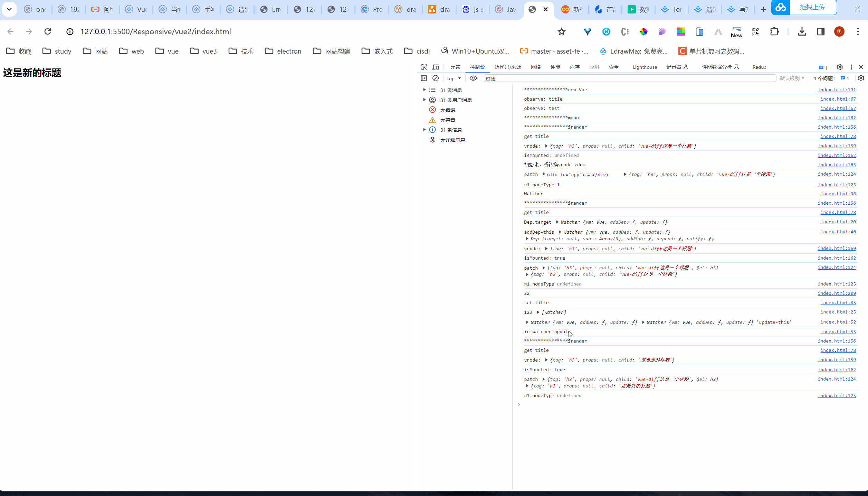Open the extensions puzzle icon
Image resolution: width=868 pixels, height=496 pixels.
click(774, 32)
